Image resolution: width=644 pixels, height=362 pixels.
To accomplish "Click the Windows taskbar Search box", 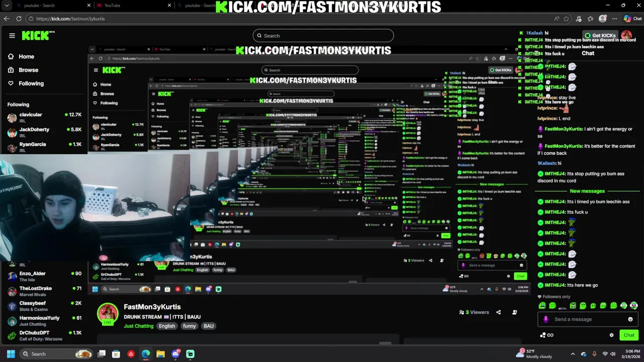I will coord(56,354).
